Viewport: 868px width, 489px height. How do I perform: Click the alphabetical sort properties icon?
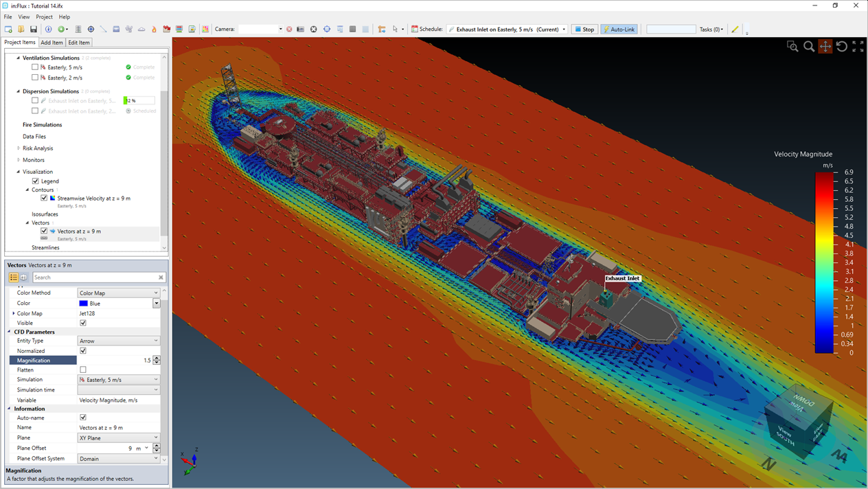point(23,277)
